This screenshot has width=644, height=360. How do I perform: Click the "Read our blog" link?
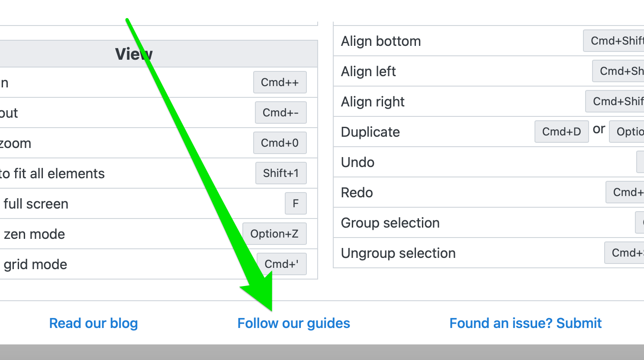93,323
